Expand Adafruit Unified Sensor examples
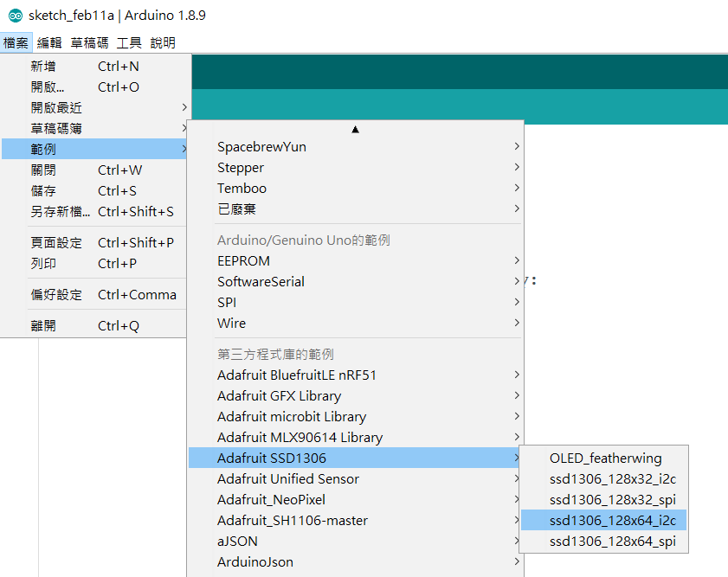728x577 pixels. pyautogui.click(x=356, y=478)
